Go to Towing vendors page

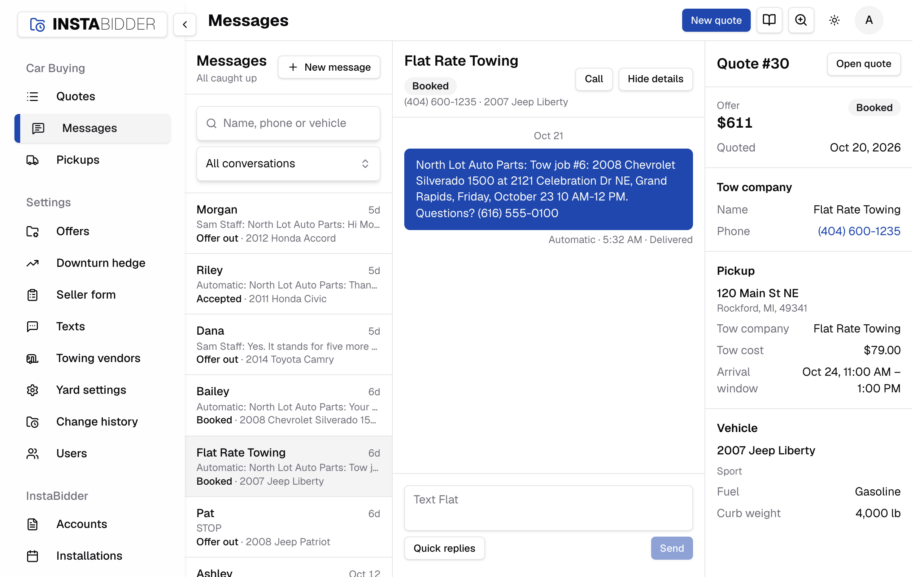pyautogui.click(x=92, y=358)
